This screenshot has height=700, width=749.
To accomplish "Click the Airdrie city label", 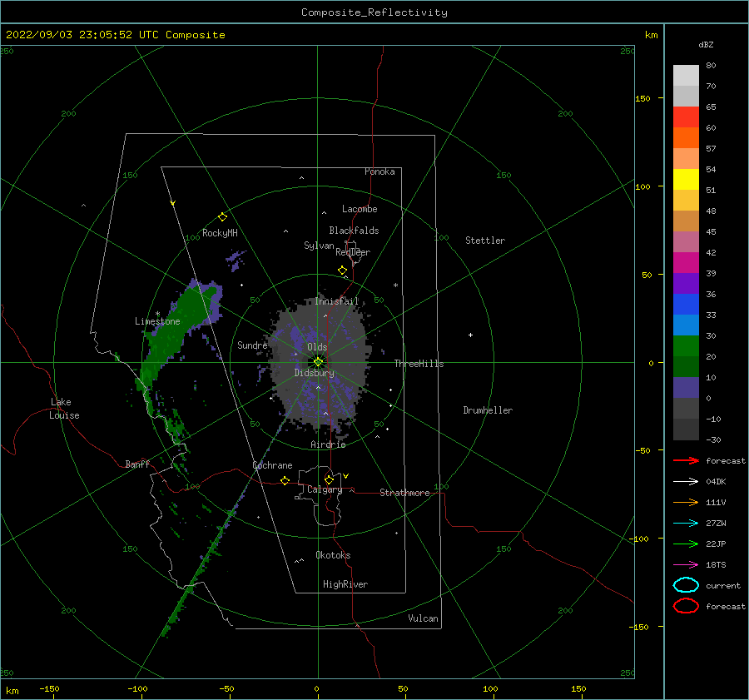I will click(328, 444).
